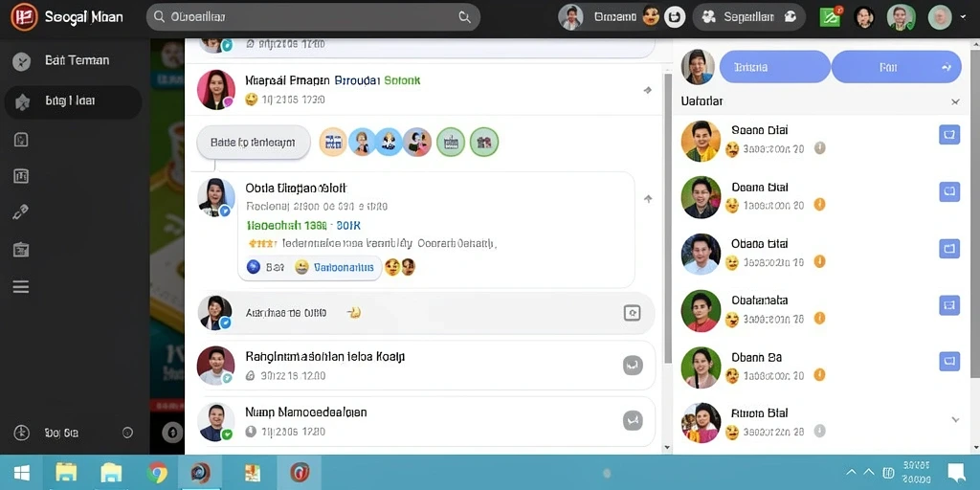
Task: Click the comment input field Aunmae
Action: coord(425,313)
